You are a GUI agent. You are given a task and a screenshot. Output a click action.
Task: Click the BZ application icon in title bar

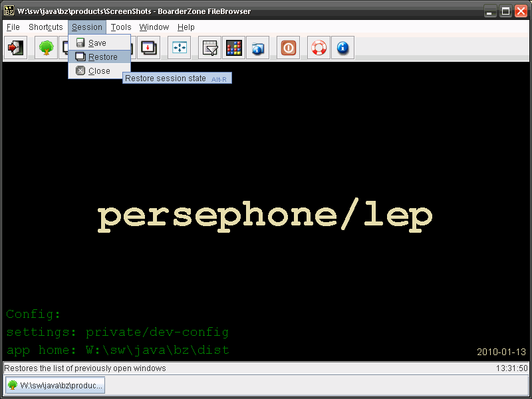click(9, 11)
